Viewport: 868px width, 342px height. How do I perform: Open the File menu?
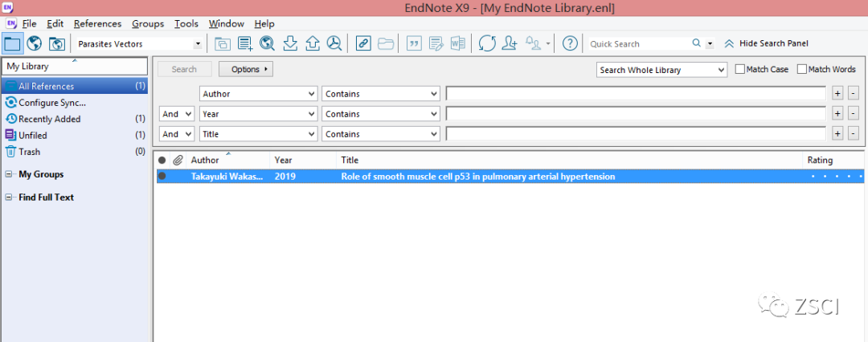30,24
